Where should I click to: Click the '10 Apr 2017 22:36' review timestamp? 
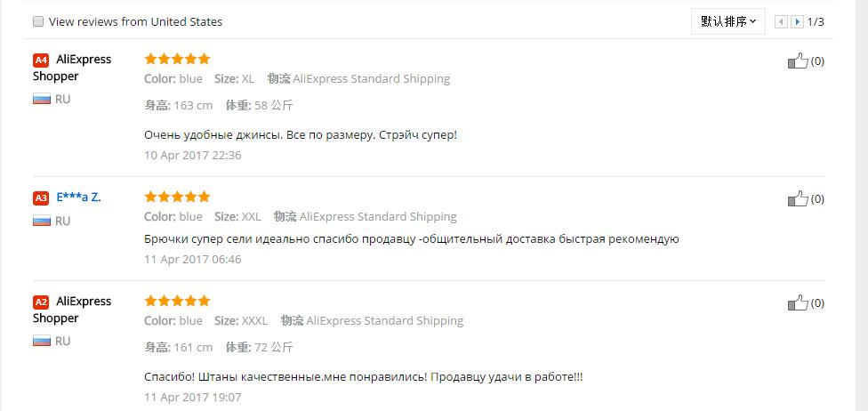click(192, 155)
